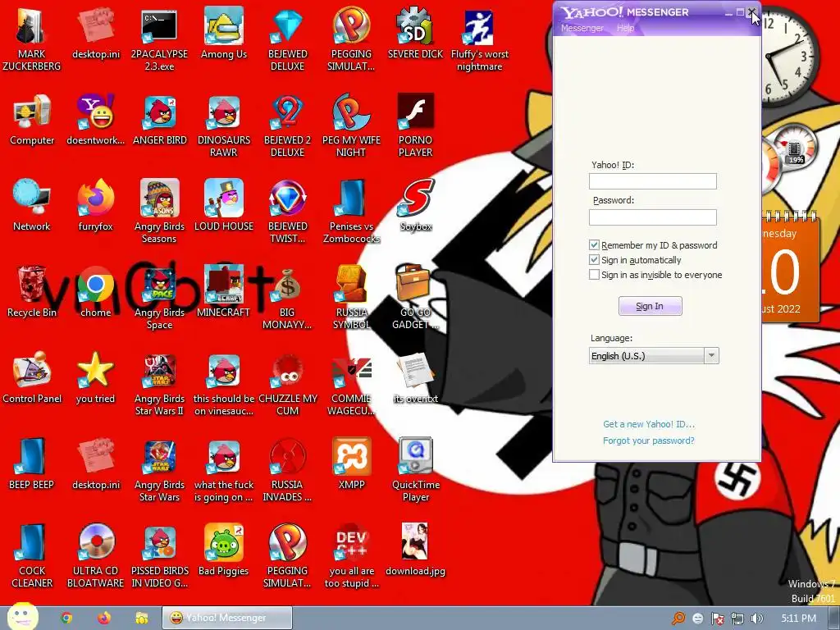Select the QuickTime Player desktop icon
This screenshot has width=840, height=630.
click(416, 471)
